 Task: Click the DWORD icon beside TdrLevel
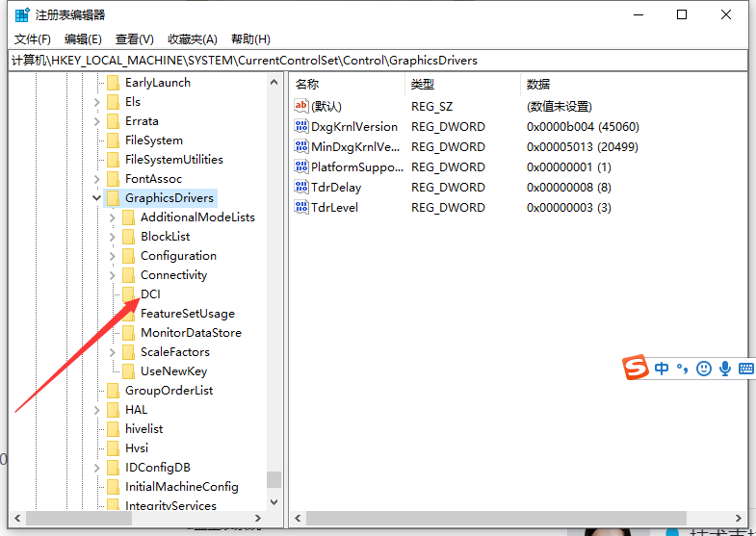pyautogui.click(x=300, y=207)
